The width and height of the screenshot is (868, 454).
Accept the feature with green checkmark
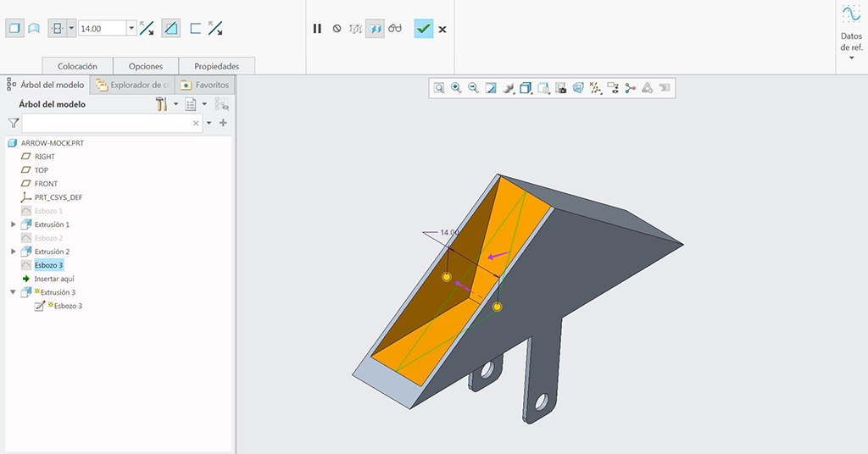click(424, 28)
